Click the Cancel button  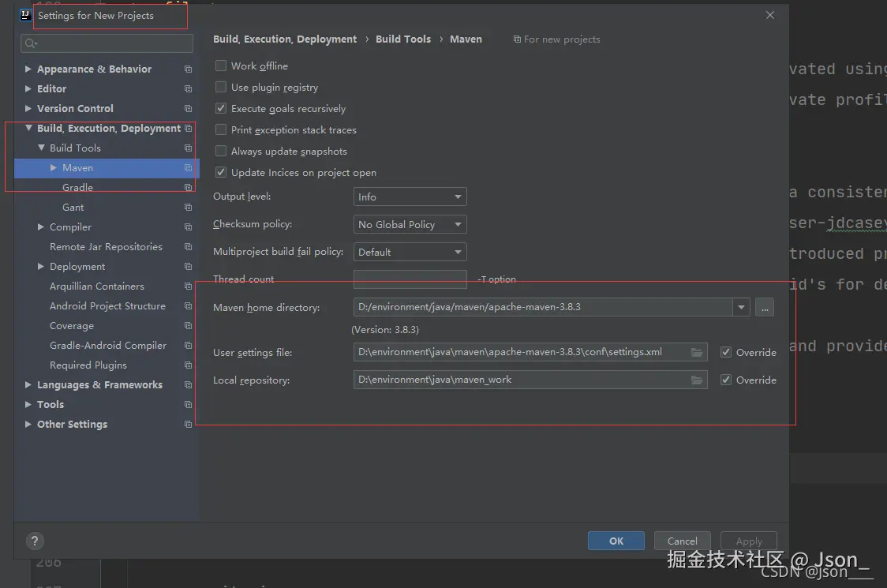click(683, 541)
